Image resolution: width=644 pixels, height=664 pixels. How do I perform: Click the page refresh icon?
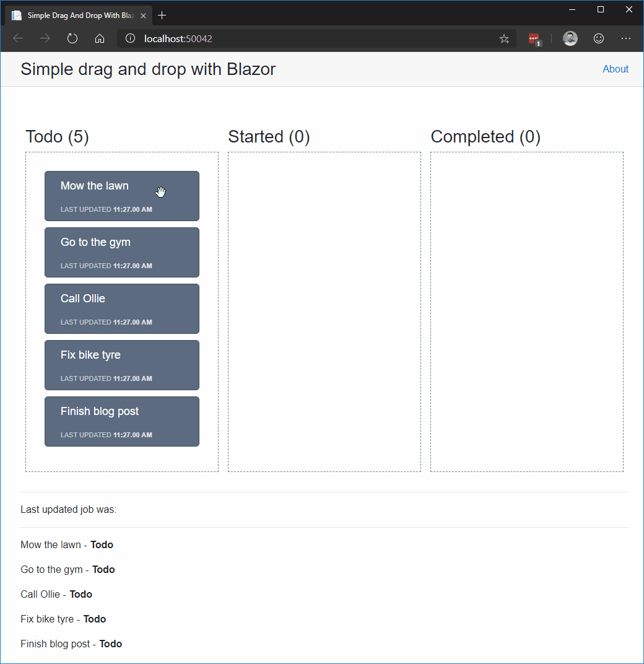click(x=72, y=38)
